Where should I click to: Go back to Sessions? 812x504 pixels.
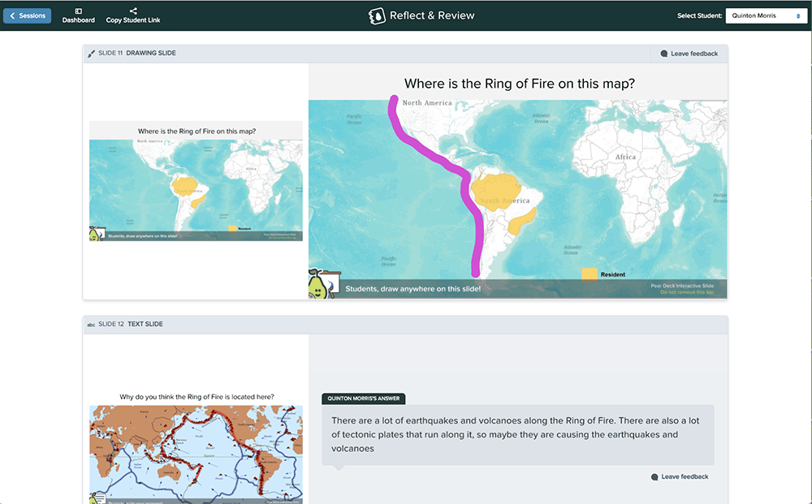pyautogui.click(x=27, y=15)
